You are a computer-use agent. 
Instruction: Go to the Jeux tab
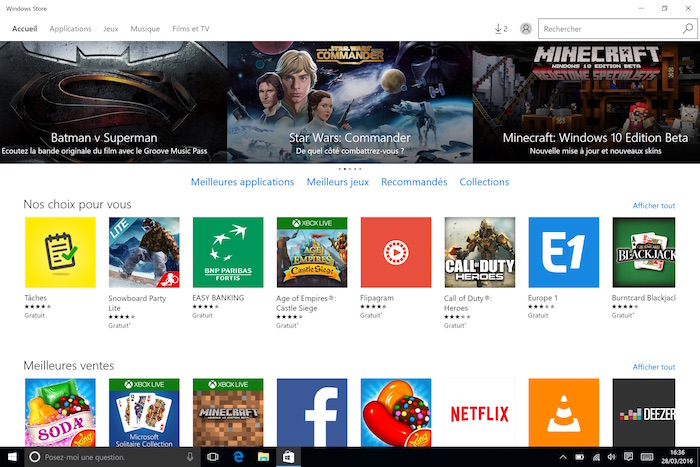point(111,29)
